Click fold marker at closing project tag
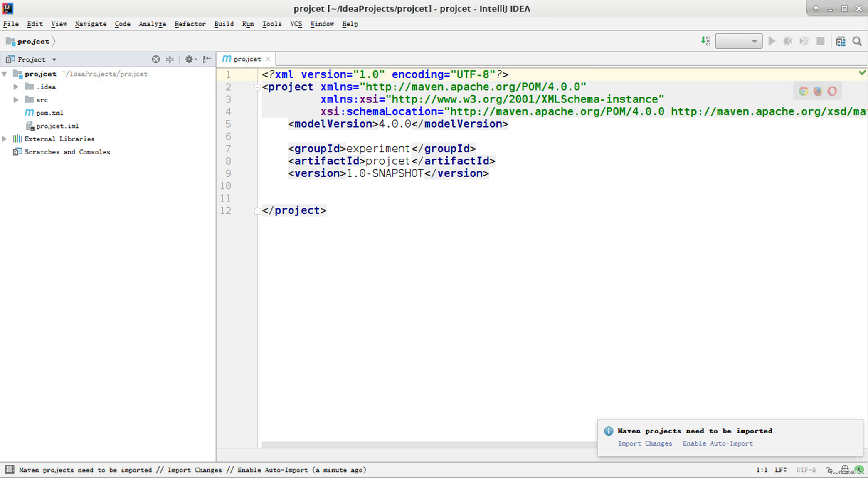 (x=257, y=211)
